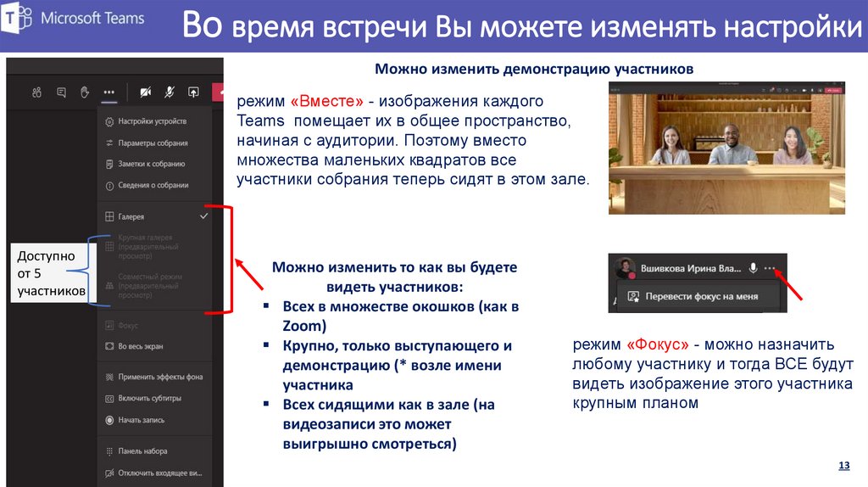The image size is (868, 487).
Task: Toggle the muted microphone icon in toolbar
Action: click(x=170, y=92)
